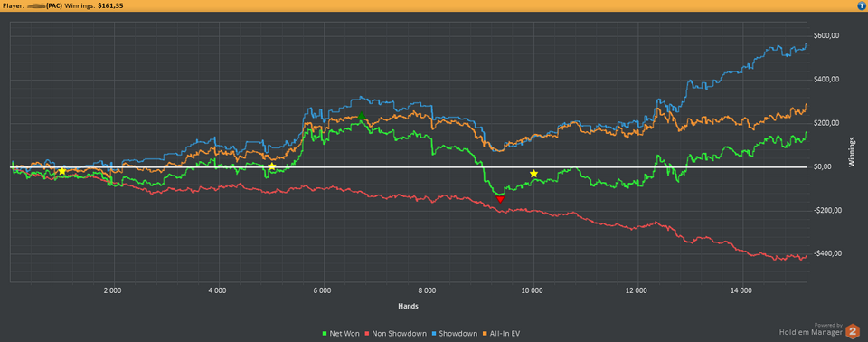The image size is (868, 342).
Task: Click the Hands axis title
Action: point(408,306)
